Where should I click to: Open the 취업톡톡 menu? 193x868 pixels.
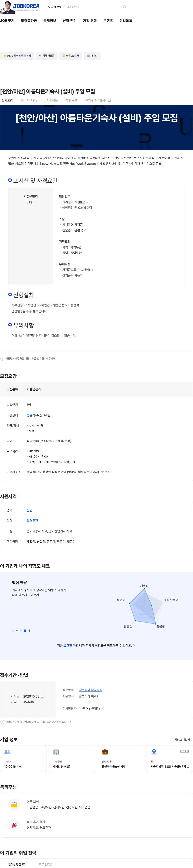[x=126, y=21]
